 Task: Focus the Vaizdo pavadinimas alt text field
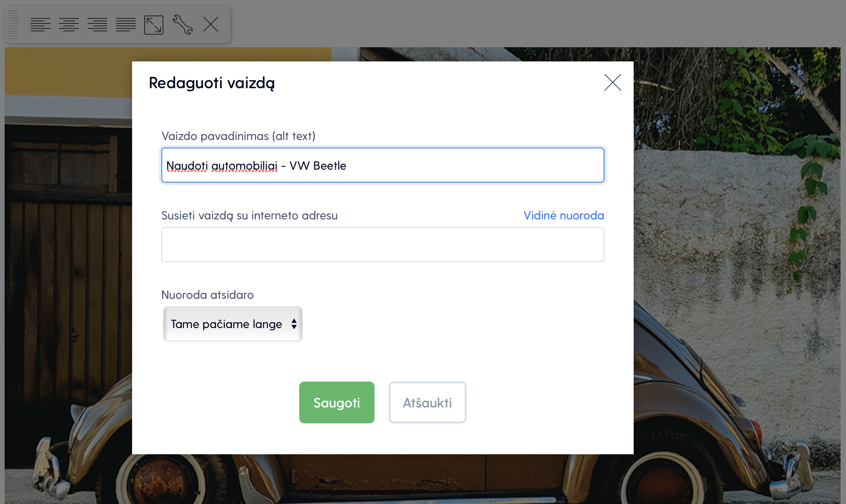383,165
